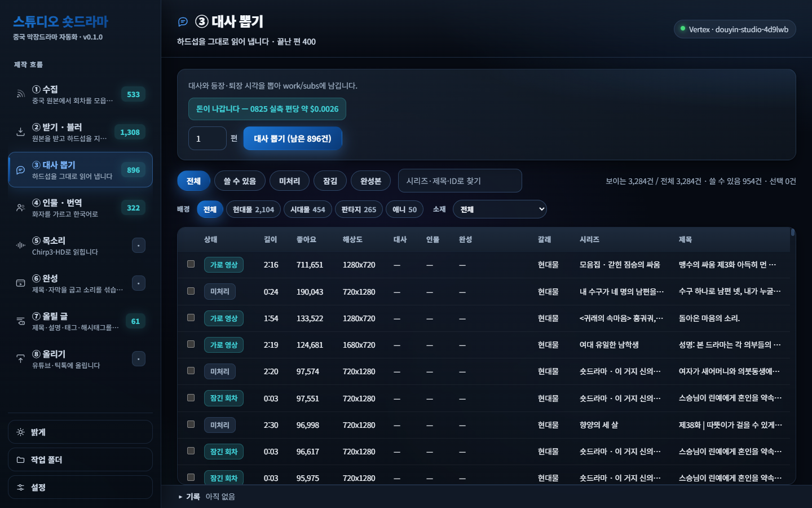The width and height of the screenshot is (812, 508).
Task: Click the 대사 뽑기 speech bubble icon in sidebar
Action: 21,170
